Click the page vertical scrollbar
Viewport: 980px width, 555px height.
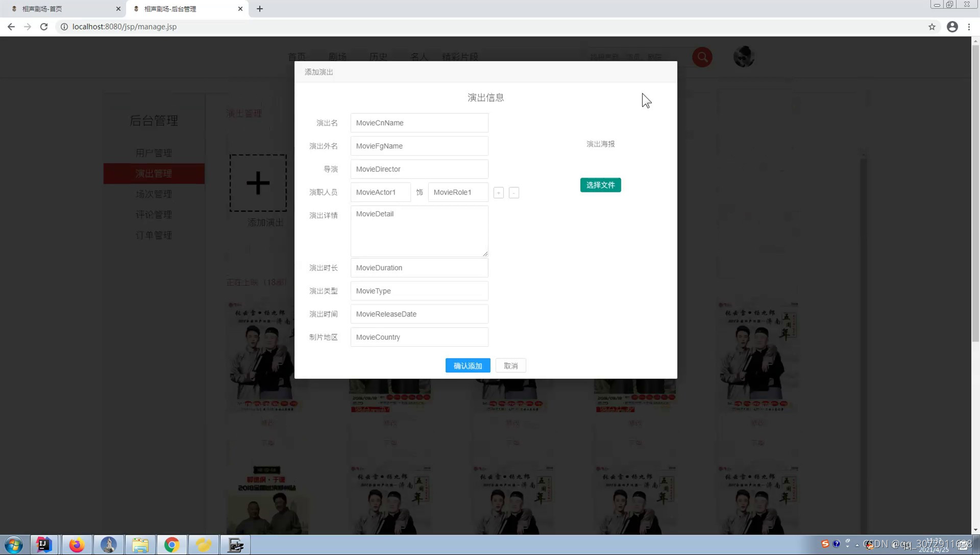click(975, 193)
